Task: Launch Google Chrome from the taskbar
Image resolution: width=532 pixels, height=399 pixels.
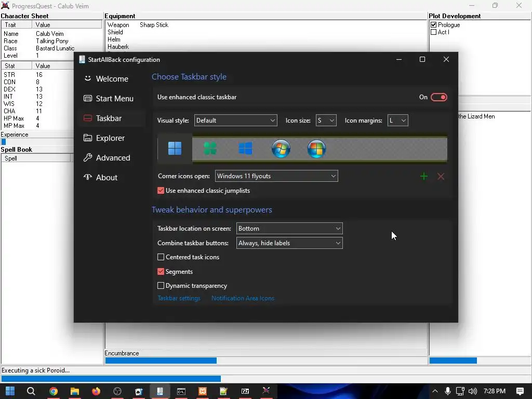Action: pyautogui.click(x=54, y=391)
